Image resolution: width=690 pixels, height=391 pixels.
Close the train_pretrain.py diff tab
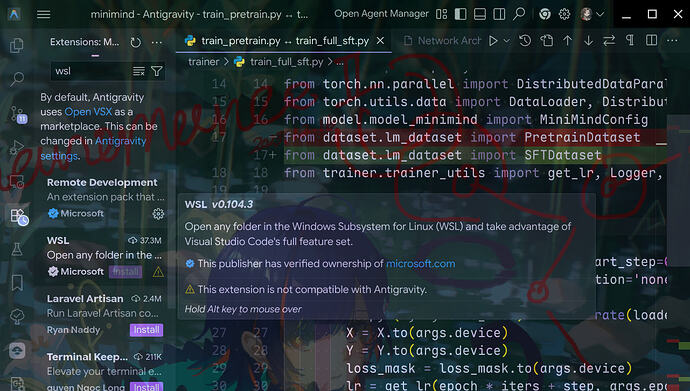tap(380, 41)
